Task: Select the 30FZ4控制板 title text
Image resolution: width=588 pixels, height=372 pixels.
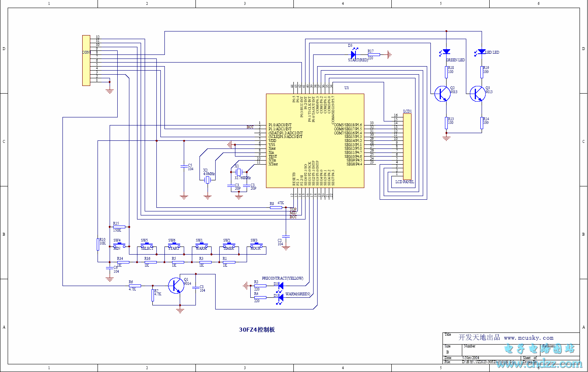Action: click(257, 330)
